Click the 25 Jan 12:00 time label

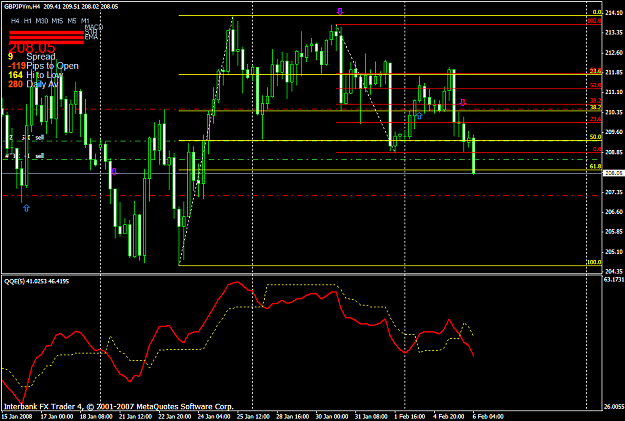click(253, 416)
